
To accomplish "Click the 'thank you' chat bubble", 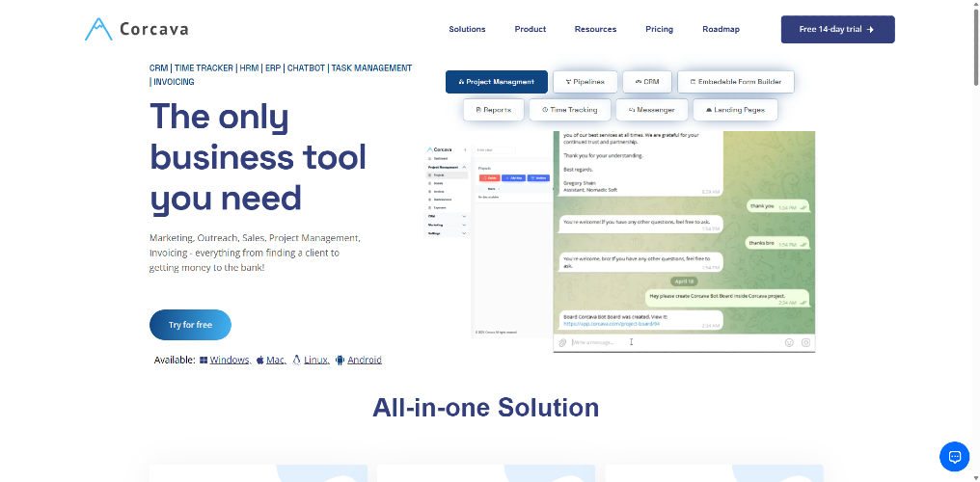I will click(x=778, y=206).
